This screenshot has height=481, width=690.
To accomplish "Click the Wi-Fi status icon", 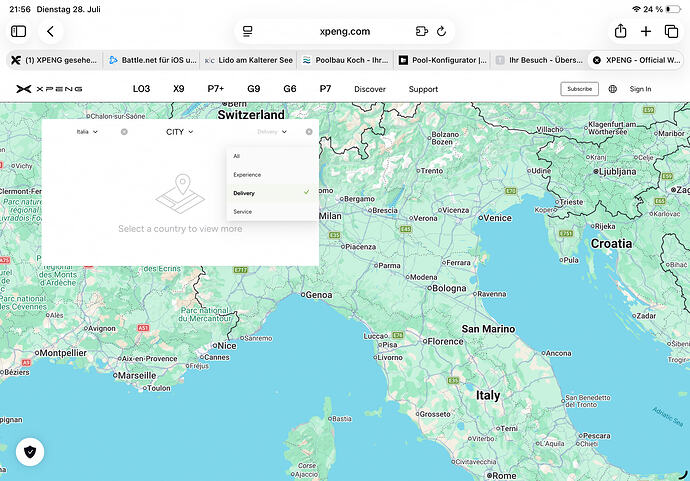I will (x=636, y=9).
